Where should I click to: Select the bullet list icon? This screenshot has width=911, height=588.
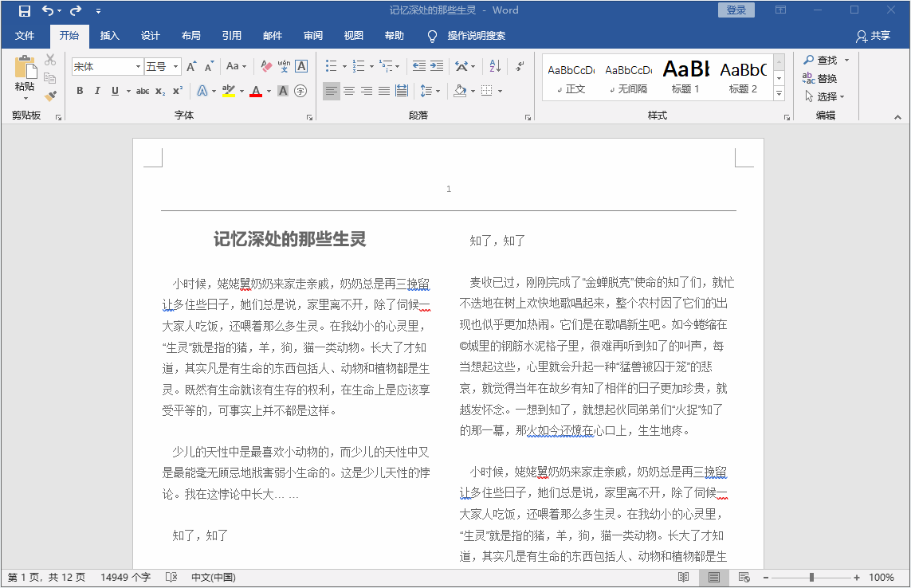tap(331, 66)
